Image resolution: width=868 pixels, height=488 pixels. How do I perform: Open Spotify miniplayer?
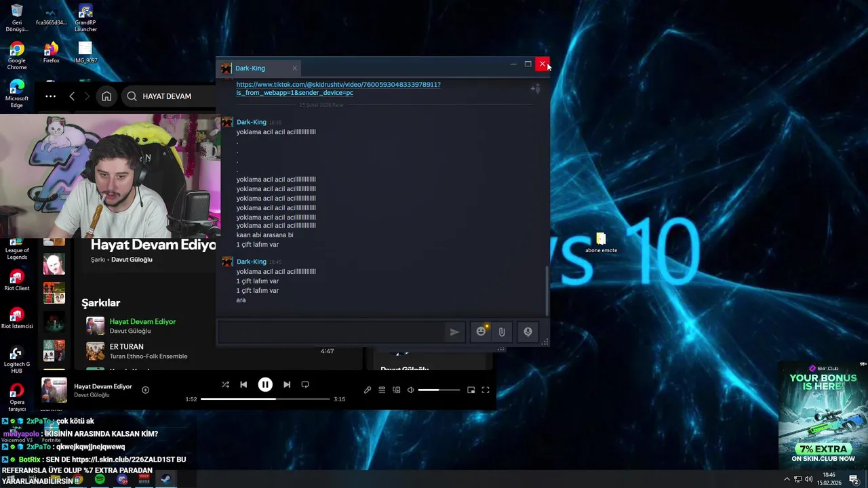[471, 390]
